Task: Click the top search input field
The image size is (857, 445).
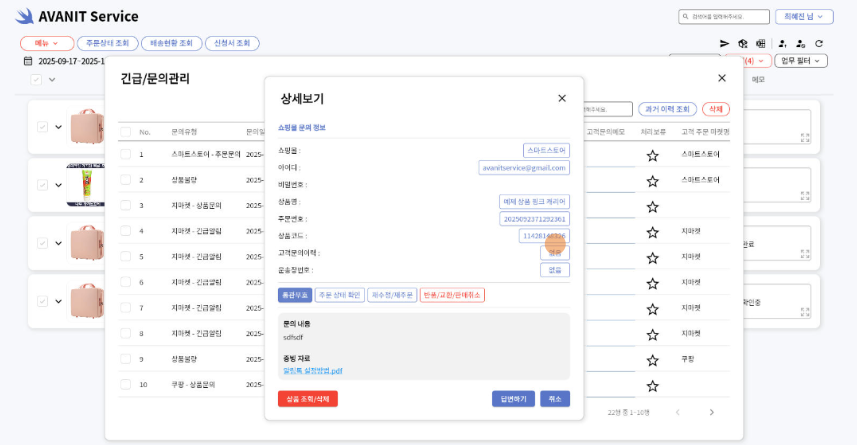Action: pos(724,17)
